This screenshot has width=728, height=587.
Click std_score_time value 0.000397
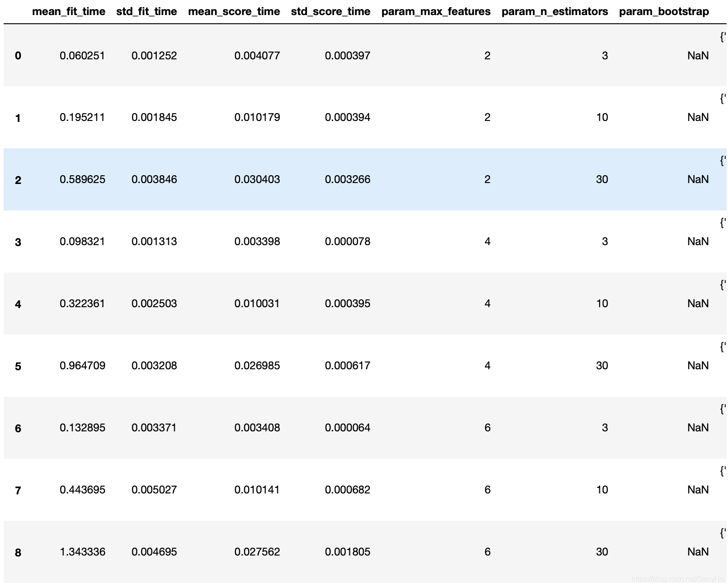[348, 56]
